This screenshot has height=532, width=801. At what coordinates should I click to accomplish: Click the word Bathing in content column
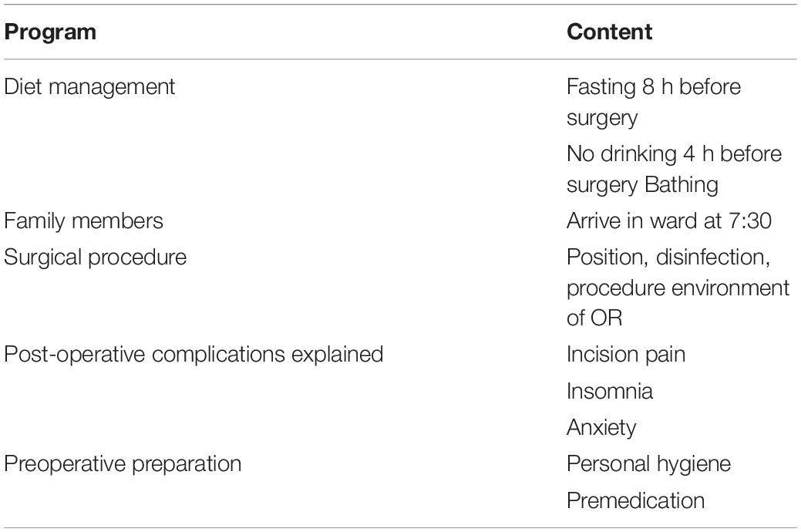(682, 185)
